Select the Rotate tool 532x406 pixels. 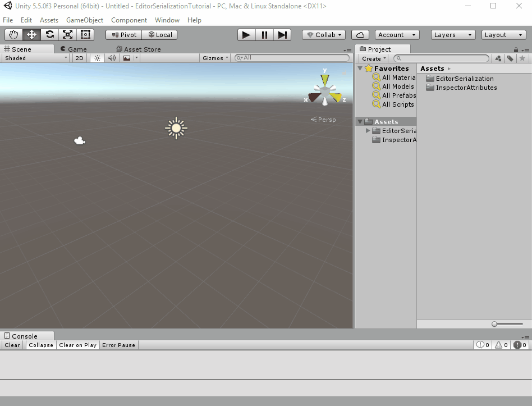[49, 34]
